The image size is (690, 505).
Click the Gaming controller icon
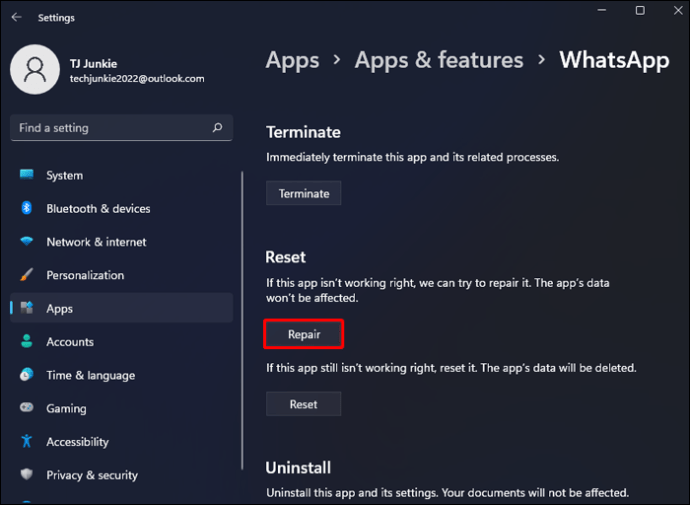click(26, 407)
